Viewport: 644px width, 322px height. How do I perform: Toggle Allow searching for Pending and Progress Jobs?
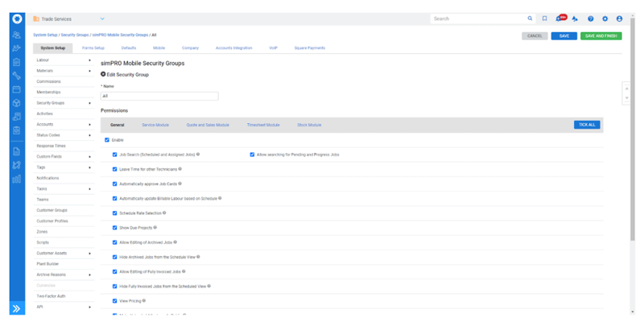coord(252,155)
